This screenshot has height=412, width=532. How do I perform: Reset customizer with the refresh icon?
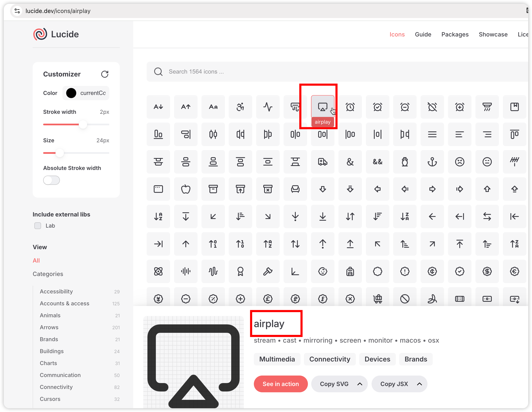105,74
